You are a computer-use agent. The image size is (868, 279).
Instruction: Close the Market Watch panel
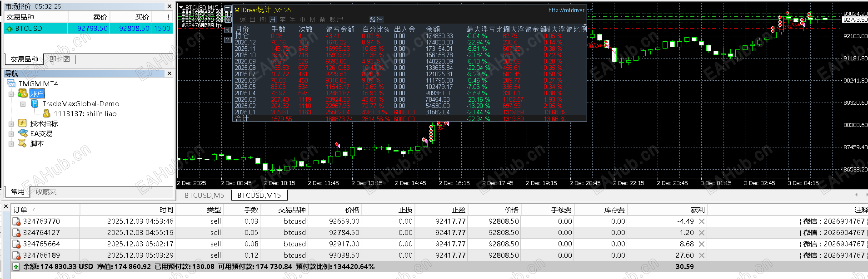[170, 6]
